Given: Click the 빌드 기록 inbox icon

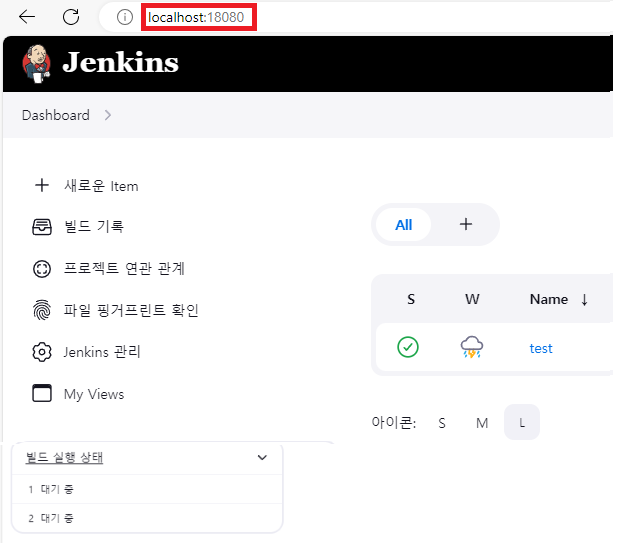Looking at the screenshot, I should point(42,227).
